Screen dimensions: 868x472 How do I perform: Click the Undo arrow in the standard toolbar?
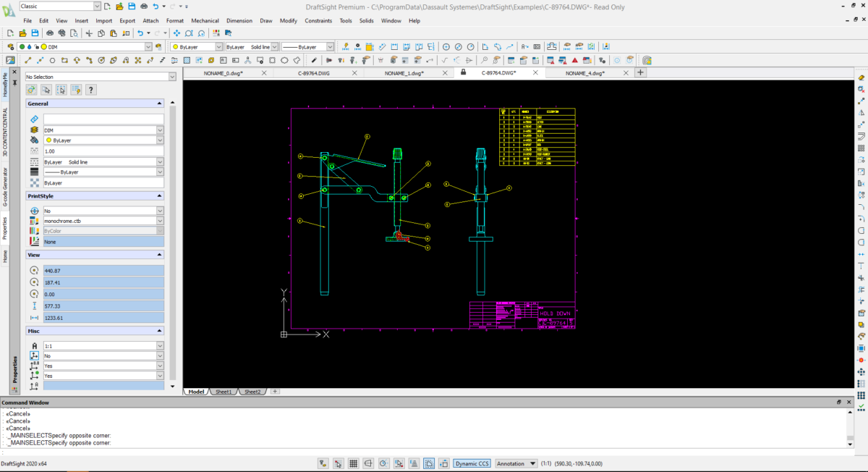(x=140, y=33)
